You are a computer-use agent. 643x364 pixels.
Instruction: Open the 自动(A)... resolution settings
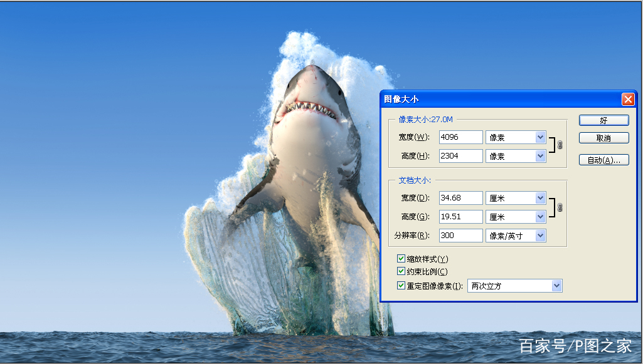(x=603, y=160)
